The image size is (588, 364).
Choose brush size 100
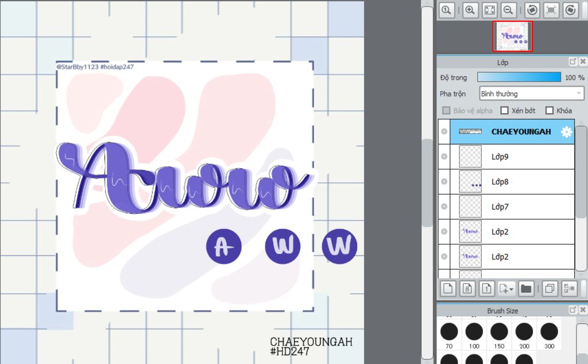tap(474, 335)
